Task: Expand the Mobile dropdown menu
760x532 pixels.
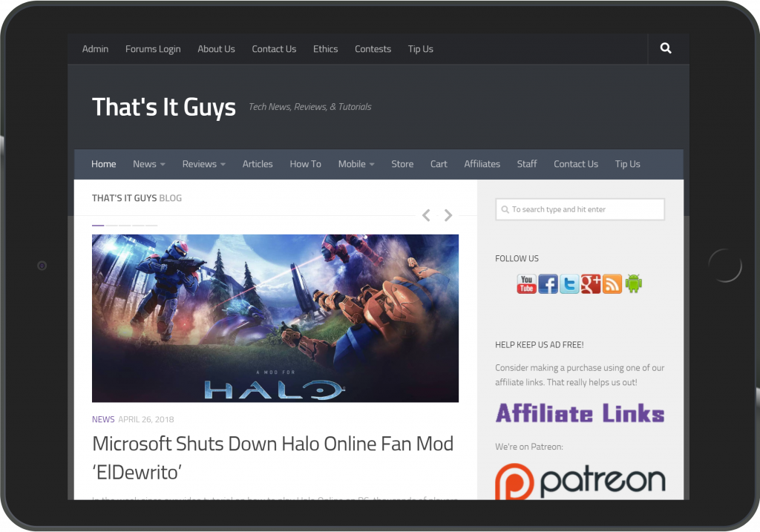Action: click(356, 164)
